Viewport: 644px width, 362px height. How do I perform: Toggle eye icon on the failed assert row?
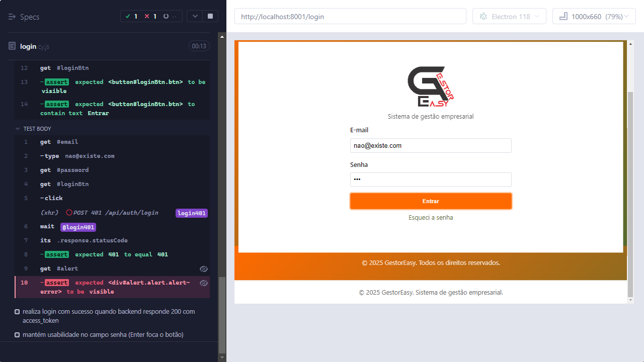pos(203,283)
